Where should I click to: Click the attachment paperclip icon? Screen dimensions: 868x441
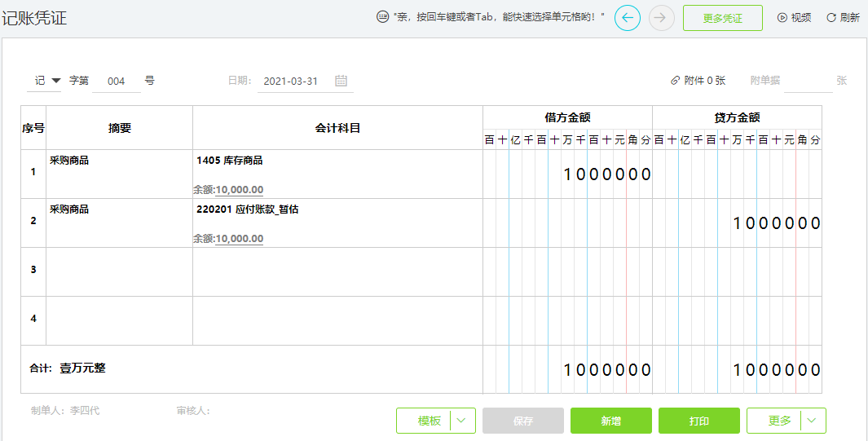[x=675, y=81]
